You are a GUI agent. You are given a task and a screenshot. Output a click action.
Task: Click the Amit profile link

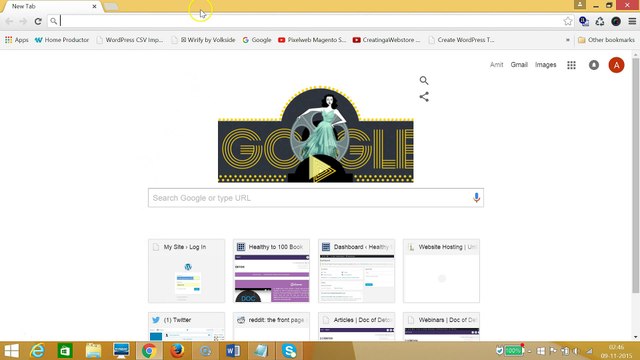coord(496,65)
